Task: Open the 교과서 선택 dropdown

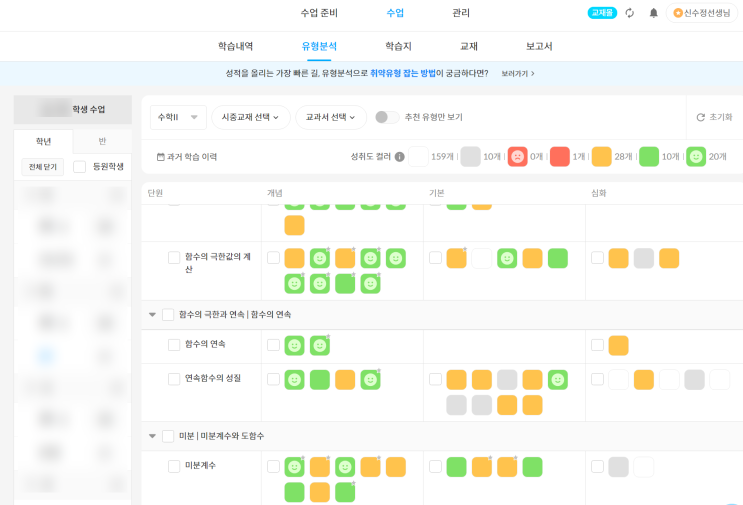Action: click(x=331, y=117)
